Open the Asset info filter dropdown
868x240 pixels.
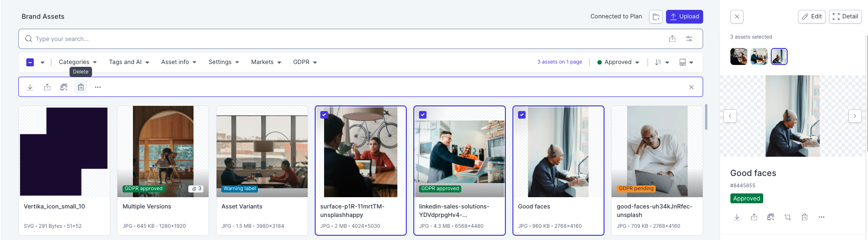(x=178, y=62)
